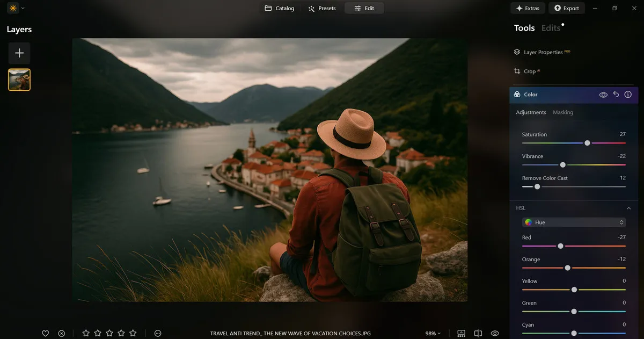Open the Color tool info icon
This screenshot has height=339, width=644.
(x=628, y=95)
